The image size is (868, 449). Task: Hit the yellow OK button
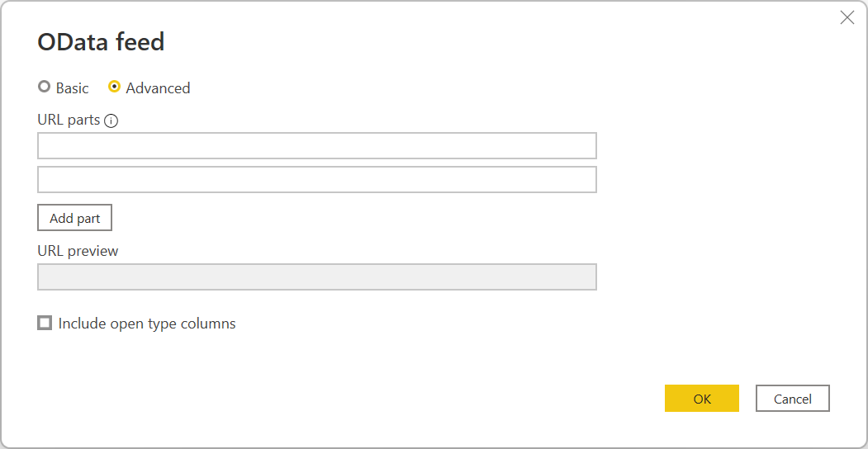coord(701,399)
